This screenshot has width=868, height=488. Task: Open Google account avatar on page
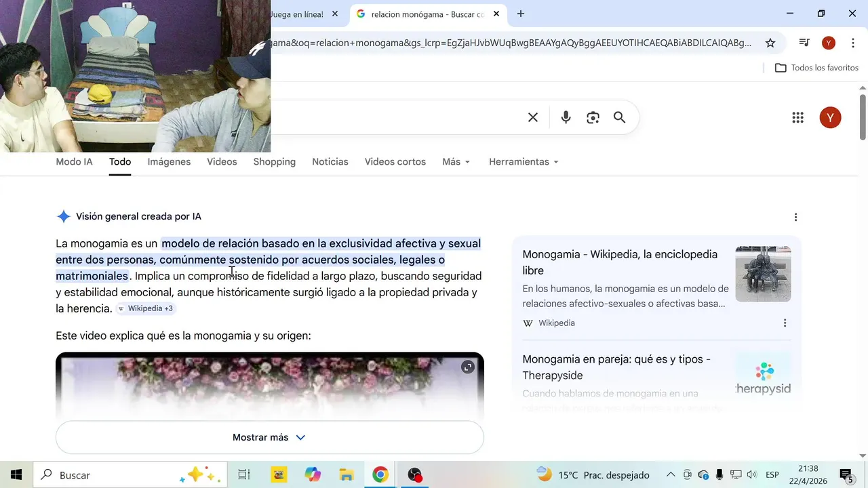pos(830,117)
